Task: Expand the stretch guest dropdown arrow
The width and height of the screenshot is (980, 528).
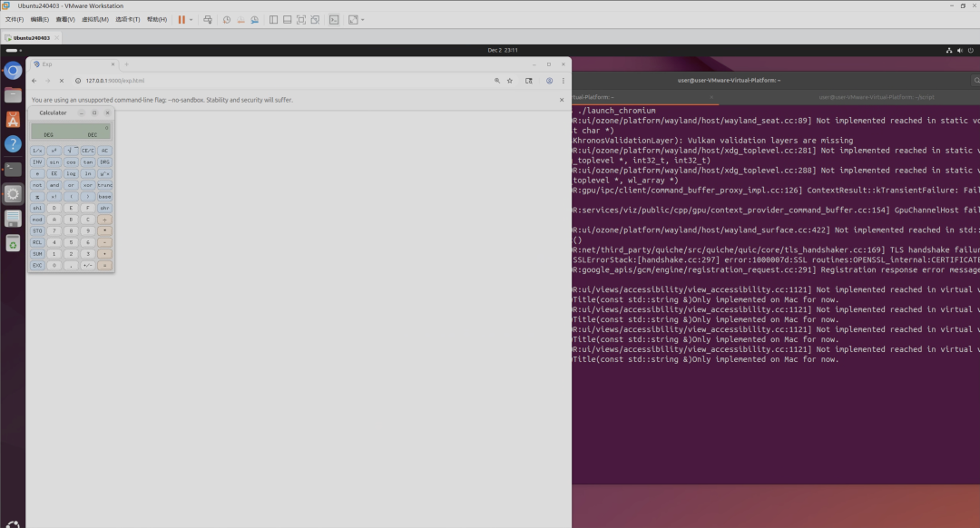Action: (363, 20)
